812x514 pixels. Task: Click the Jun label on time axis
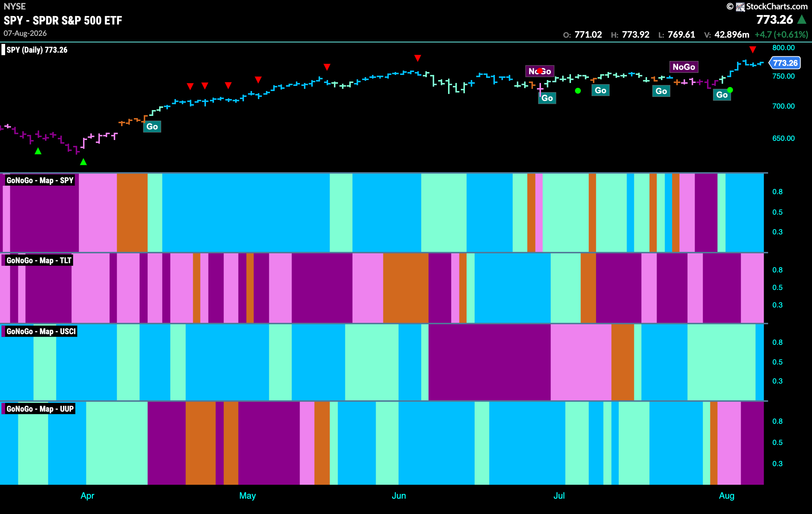tap(399, 496)
